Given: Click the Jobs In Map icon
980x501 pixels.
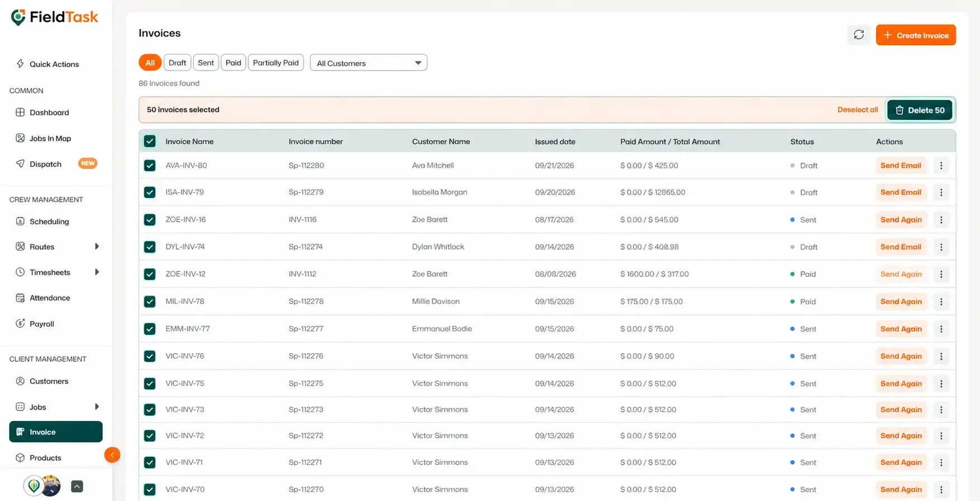Looking at the screenshot, I should 20,138.
